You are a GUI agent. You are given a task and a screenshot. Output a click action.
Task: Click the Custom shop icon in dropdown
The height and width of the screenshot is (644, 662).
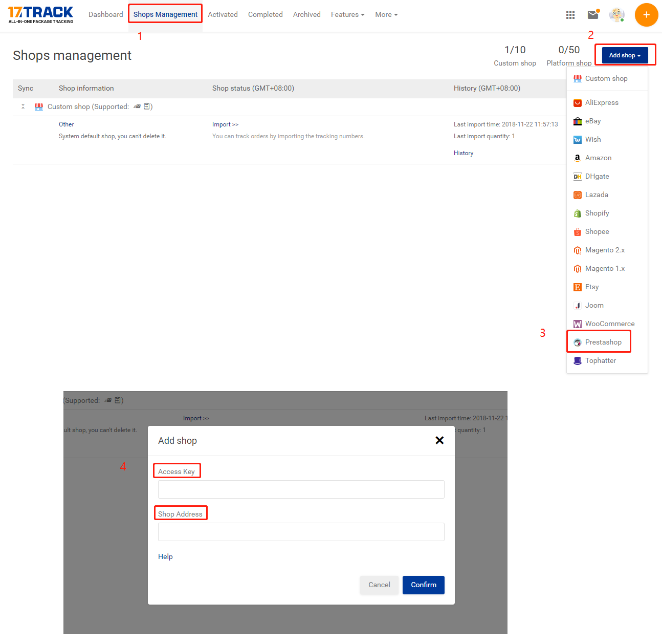click(578, 79)
